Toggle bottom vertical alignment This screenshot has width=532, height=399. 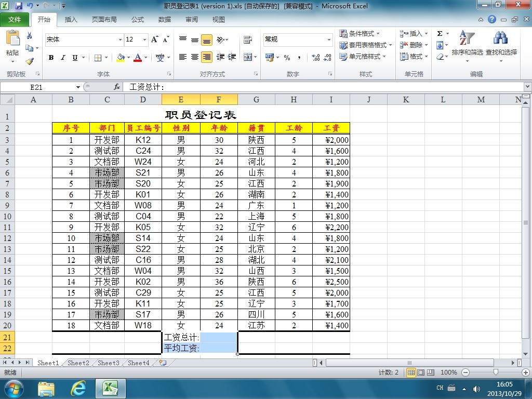click(x=207, y=40)
